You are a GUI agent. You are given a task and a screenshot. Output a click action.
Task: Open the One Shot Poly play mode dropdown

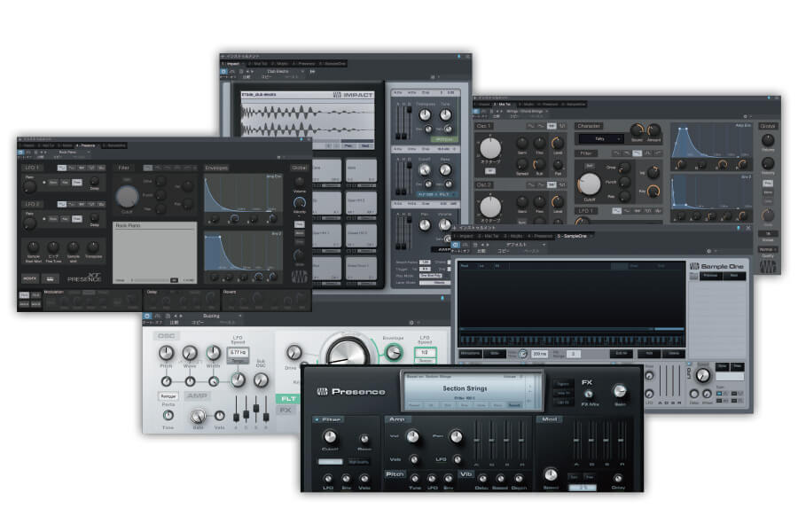click(x=431, y=276)
